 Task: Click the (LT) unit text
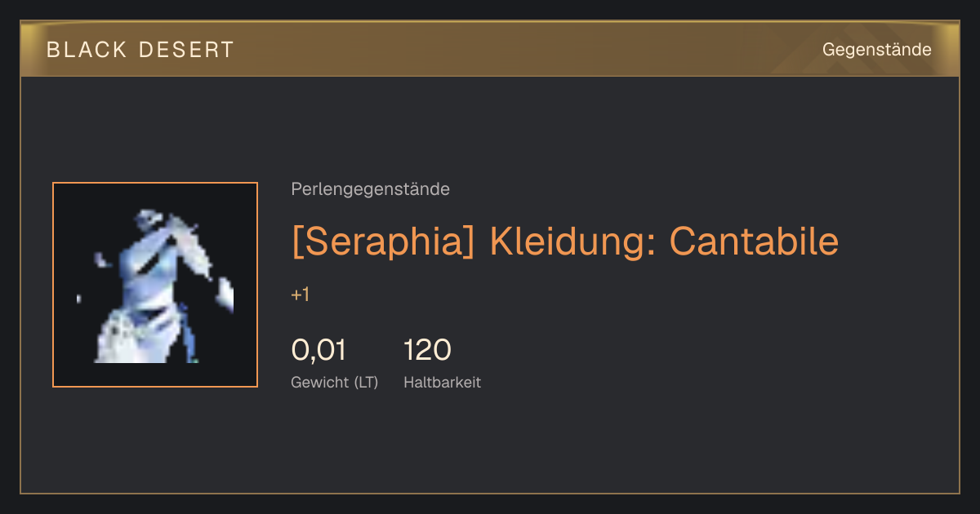click(x=366, y=382)
